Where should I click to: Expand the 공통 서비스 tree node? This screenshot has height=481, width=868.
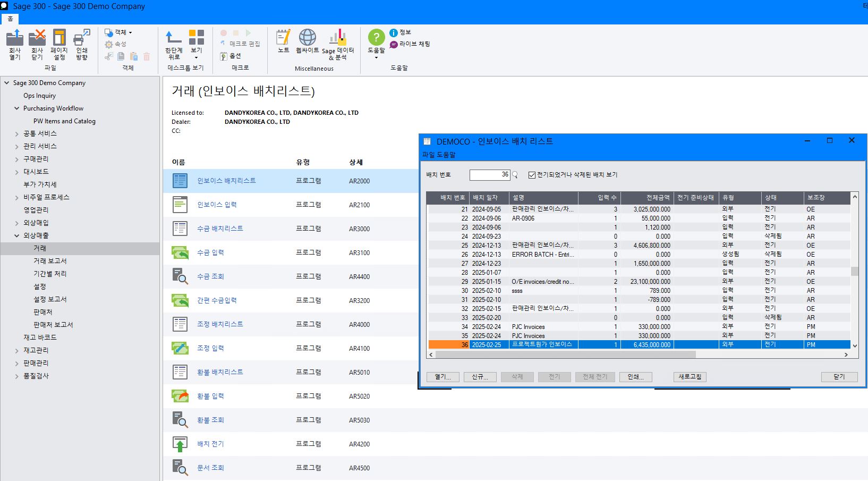[x=16, y=134]
